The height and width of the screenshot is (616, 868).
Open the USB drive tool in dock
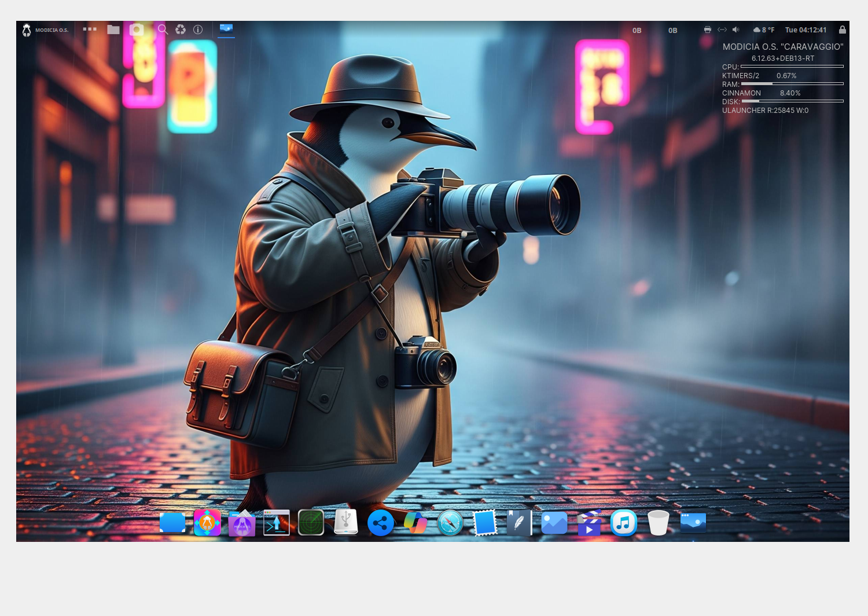click(x=346, y=522)
